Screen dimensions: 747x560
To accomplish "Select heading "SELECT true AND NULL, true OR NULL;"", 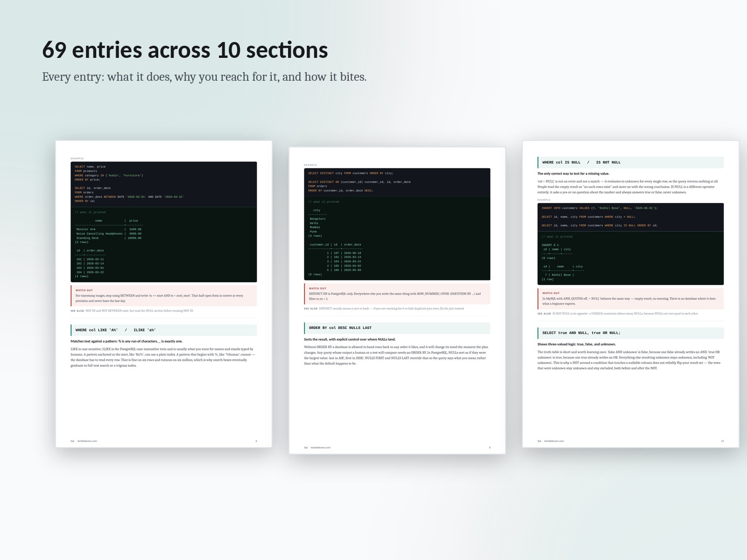I will [631, 333].
